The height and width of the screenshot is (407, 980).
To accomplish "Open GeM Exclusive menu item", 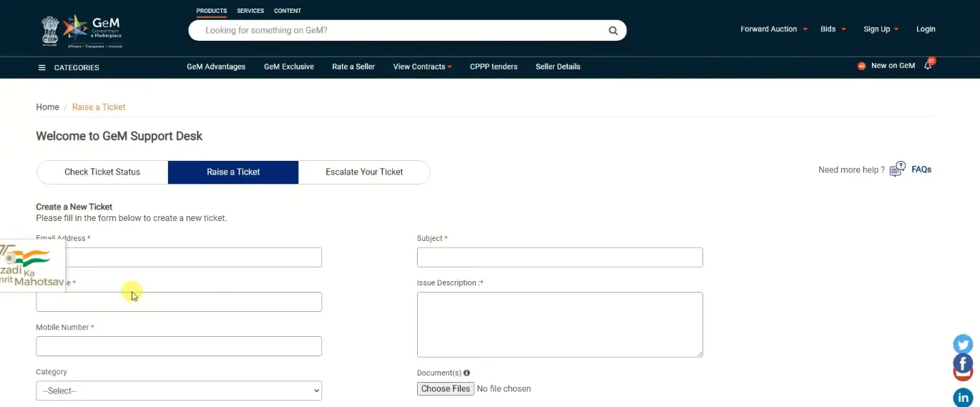I will pos(289,67).
